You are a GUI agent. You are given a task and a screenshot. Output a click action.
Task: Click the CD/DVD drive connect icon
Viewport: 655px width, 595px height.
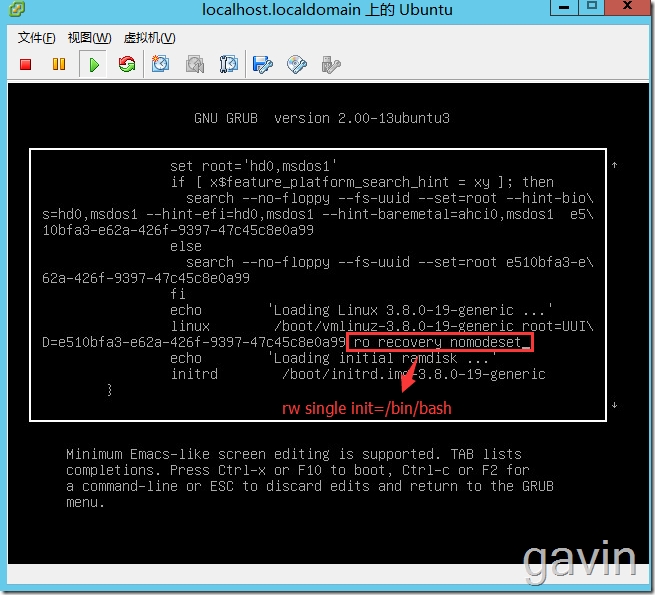pos(297,65)
